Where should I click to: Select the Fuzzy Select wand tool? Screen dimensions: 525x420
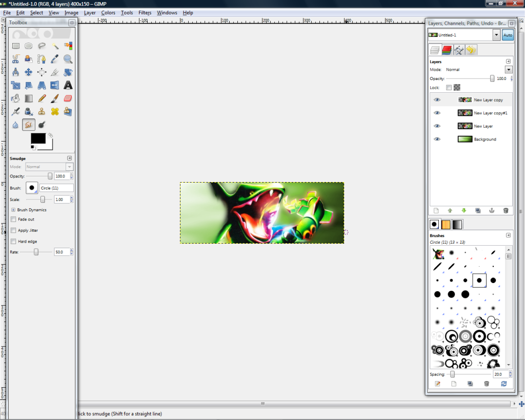tap(55, 46)
